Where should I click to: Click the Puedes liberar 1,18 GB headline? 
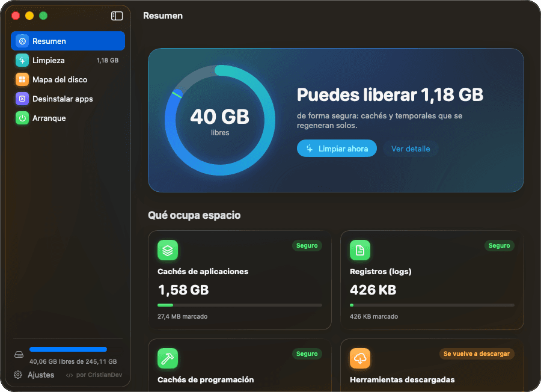click(x=390, y=95)
